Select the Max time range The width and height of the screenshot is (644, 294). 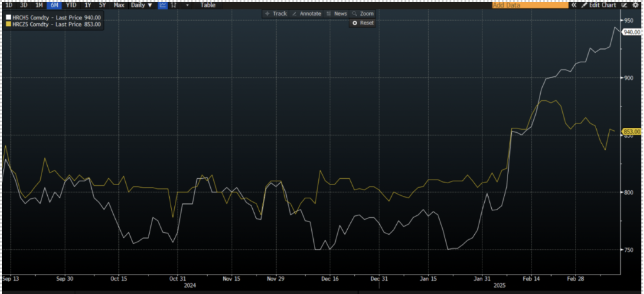point(118,5)
